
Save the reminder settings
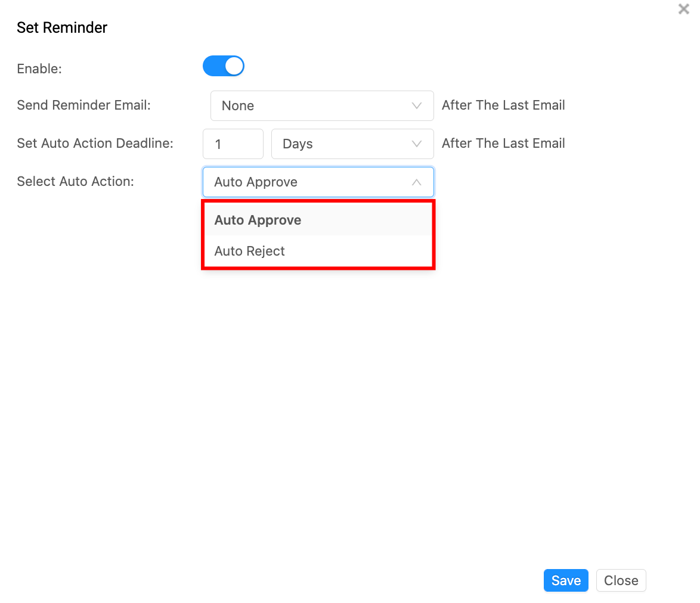point(565,580)
